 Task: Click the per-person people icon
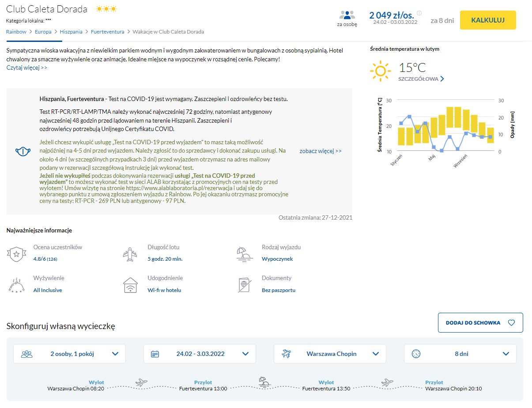coord(347,15)
